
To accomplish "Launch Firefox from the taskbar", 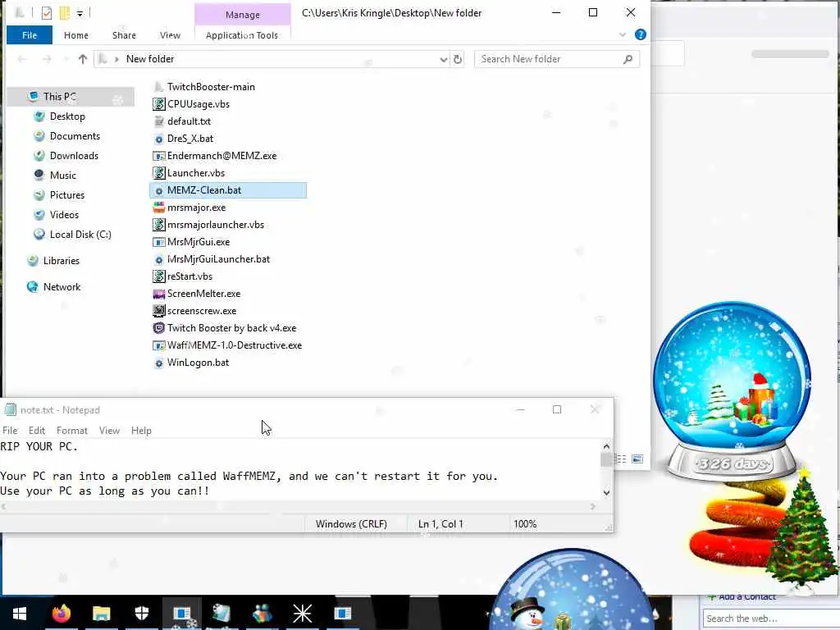I will click(x=61, y=614).
